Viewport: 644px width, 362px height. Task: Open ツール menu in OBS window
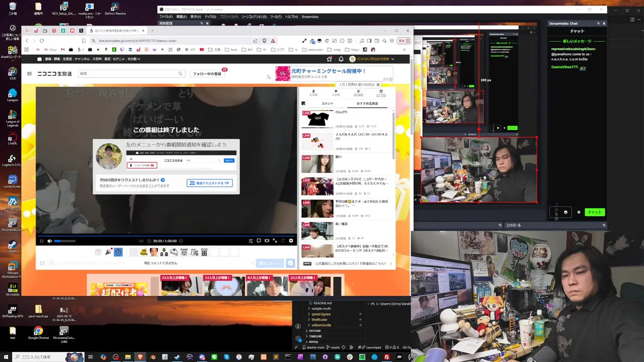(x=276, y=17)
